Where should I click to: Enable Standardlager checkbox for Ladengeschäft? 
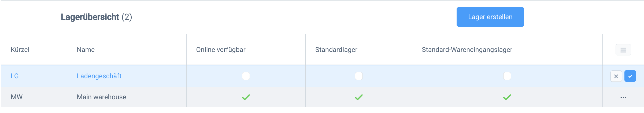359,76
